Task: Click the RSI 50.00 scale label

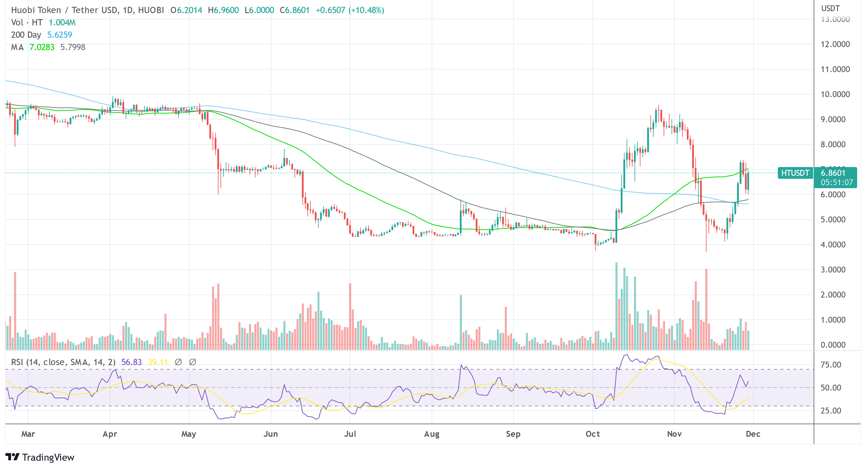Action: pos(831,388)
